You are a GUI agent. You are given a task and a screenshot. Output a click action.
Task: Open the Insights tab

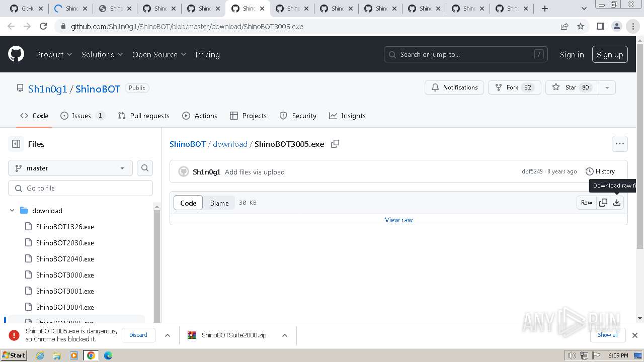click(x=347, y=116)
